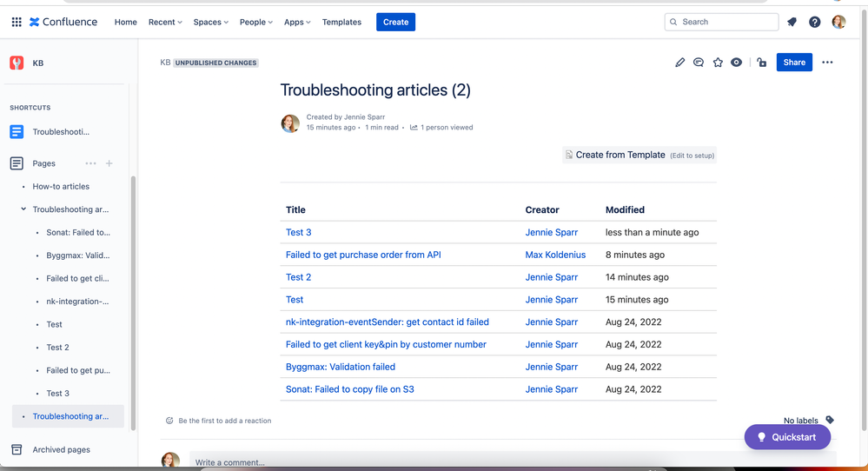
Task: Click the Write a comment field
Action: (x=513, y=461)
